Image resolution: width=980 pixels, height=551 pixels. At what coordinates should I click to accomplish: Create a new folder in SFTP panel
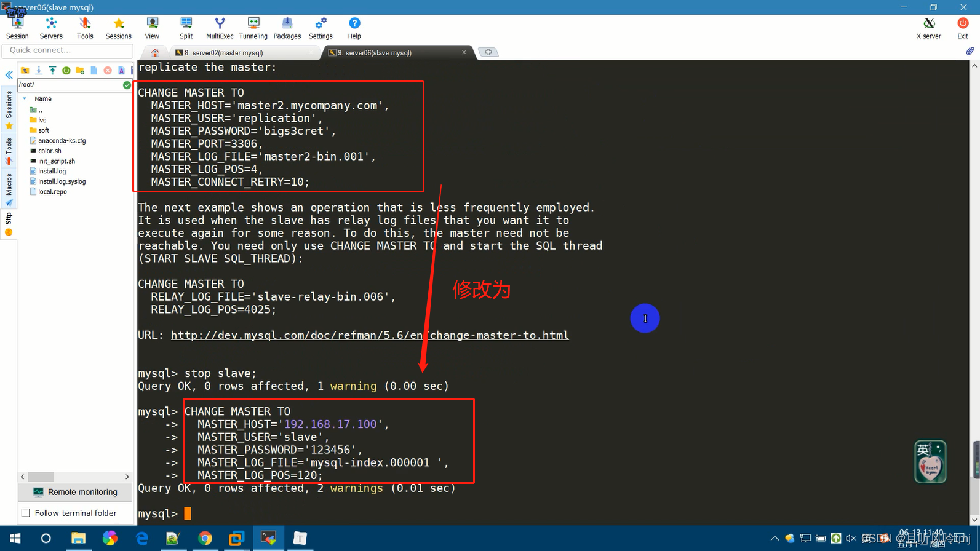tap(80, 71)
